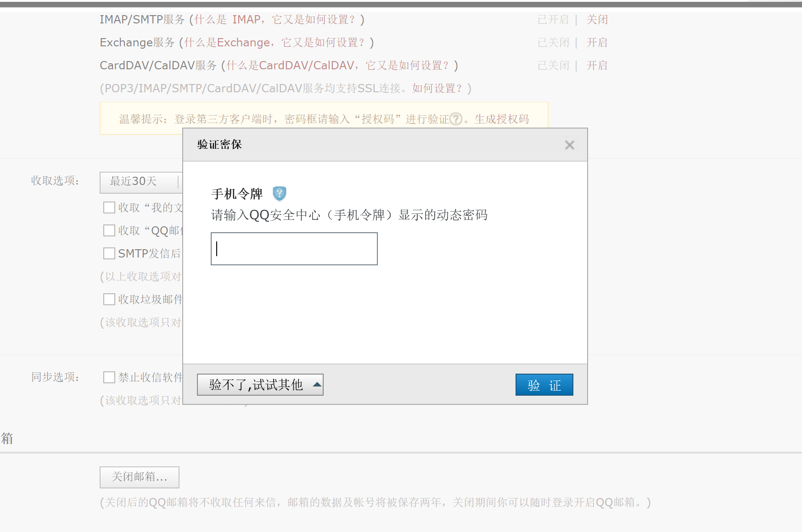Screen dimensions: 802x532
Task: Open the 最近30天 dropdown
Action: (141, 182)
